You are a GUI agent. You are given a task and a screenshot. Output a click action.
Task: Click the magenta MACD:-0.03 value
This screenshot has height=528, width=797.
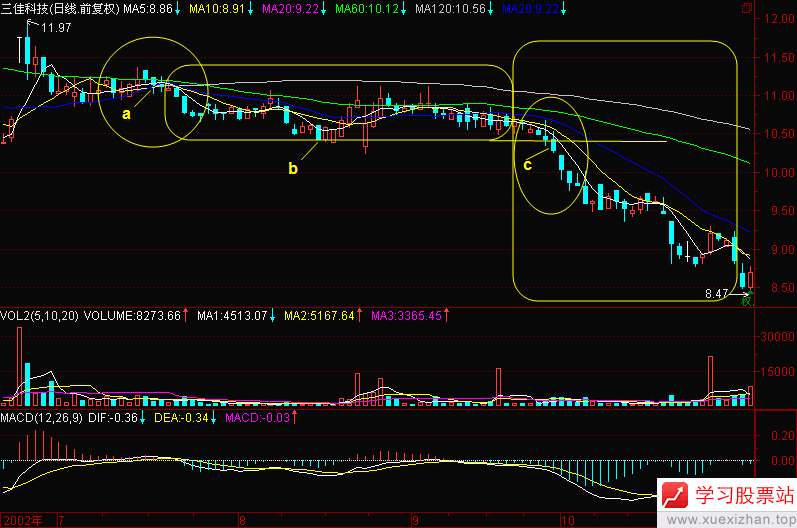click(x=258, y=418)
